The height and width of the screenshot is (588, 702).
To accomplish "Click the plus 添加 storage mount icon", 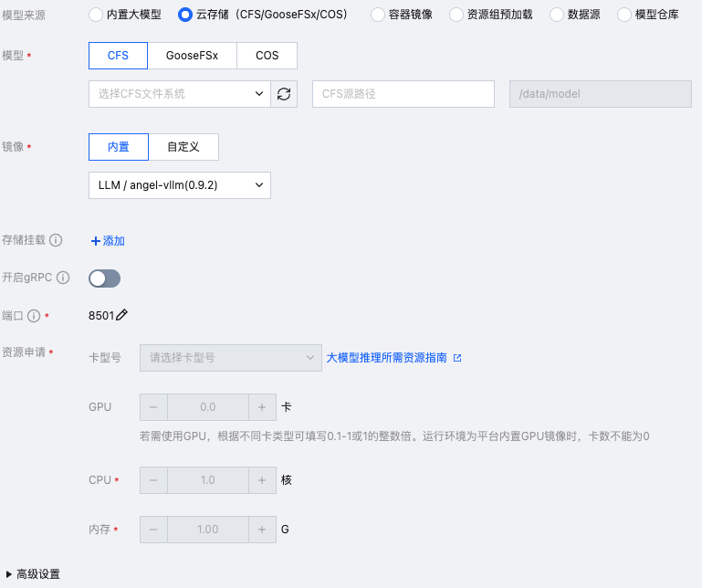I will coord(95,241).
